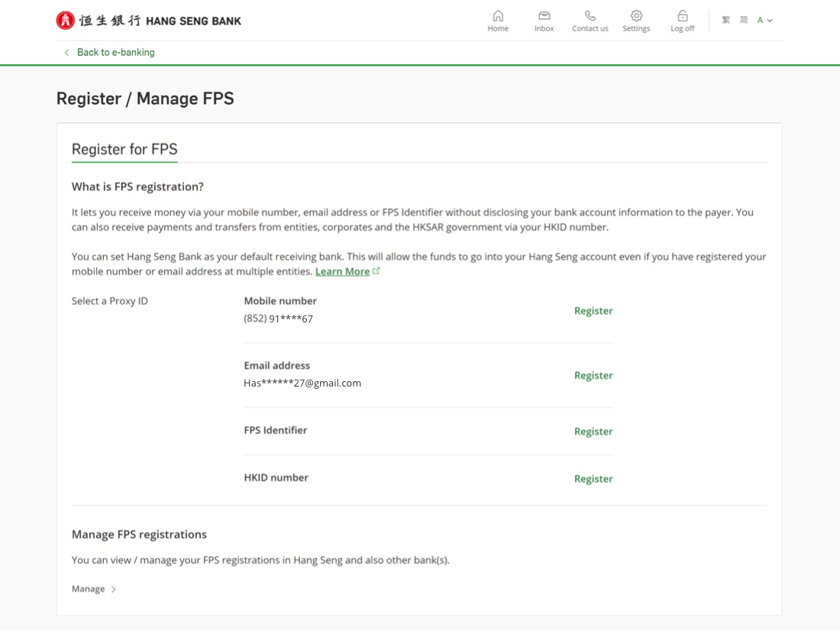Click the Mobile number label
The image size is (840, 631).
280,301
